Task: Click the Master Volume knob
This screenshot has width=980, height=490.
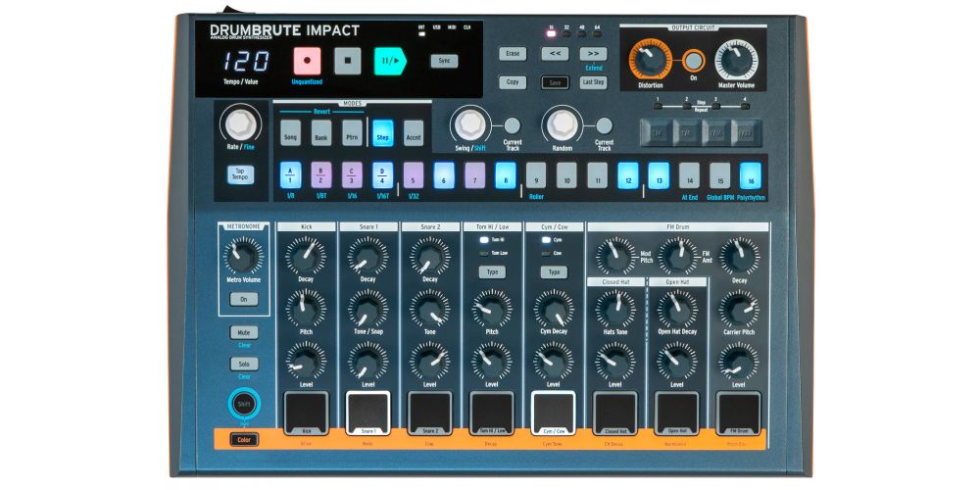Action: [x=737, y=60]
